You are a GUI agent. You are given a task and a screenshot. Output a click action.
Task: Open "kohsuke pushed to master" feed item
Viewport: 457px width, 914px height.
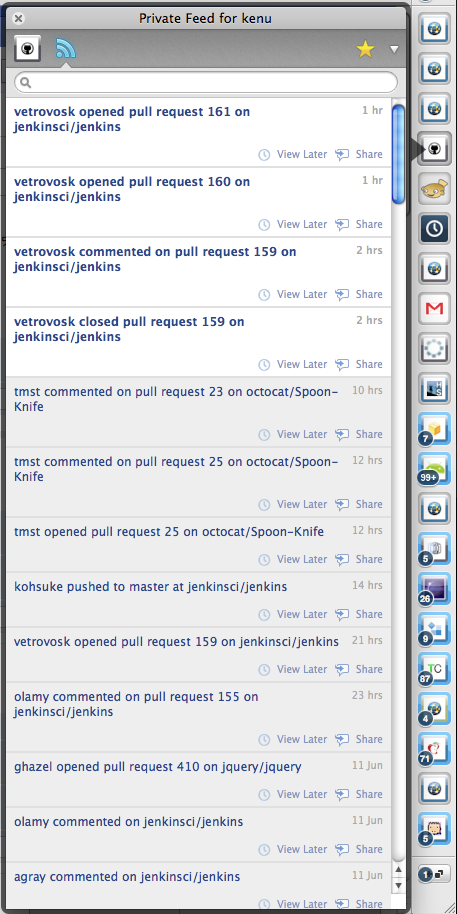pyautogui.click(x=150, y=587)
